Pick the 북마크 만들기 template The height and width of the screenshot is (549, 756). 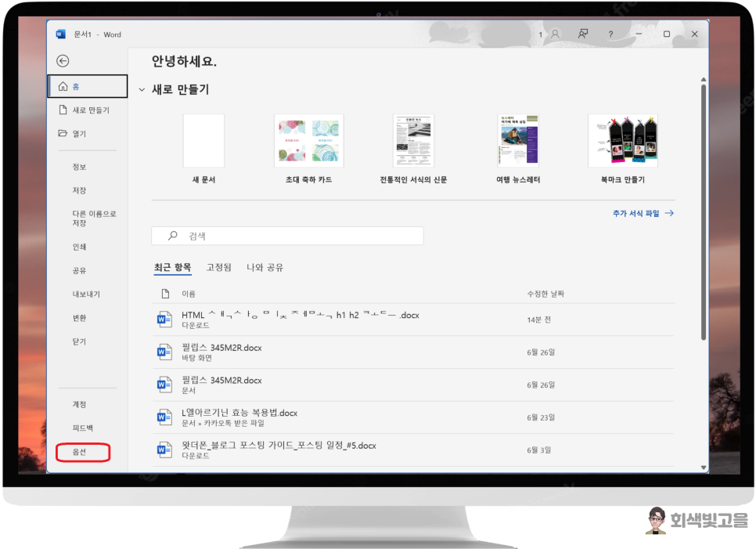click(622, 149)
